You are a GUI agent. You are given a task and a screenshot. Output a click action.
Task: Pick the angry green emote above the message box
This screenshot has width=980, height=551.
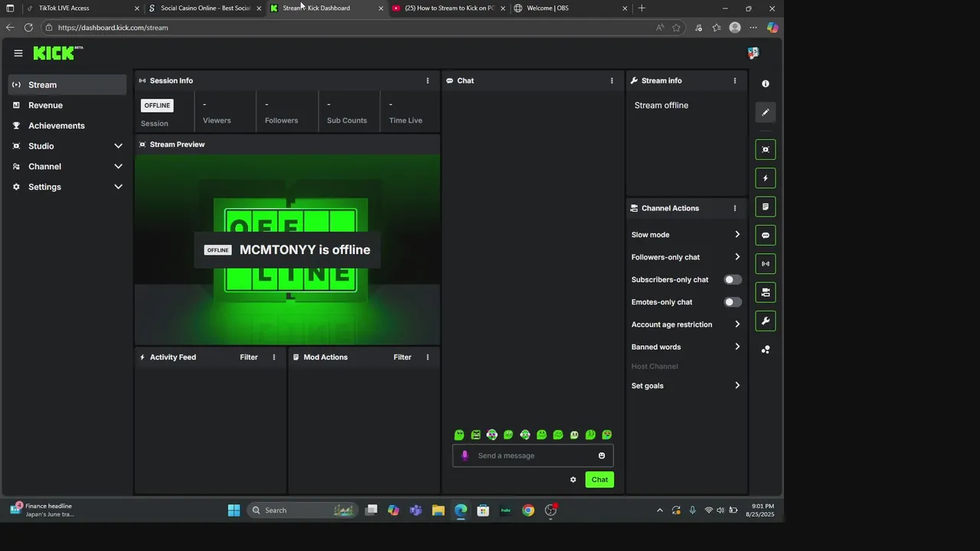coord(475,435)
